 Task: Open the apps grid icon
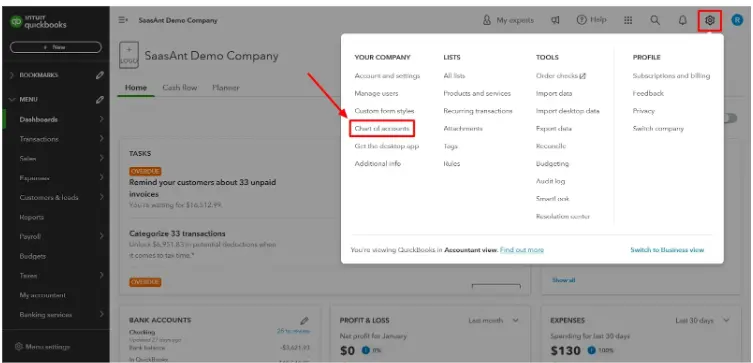pos(628,20)
